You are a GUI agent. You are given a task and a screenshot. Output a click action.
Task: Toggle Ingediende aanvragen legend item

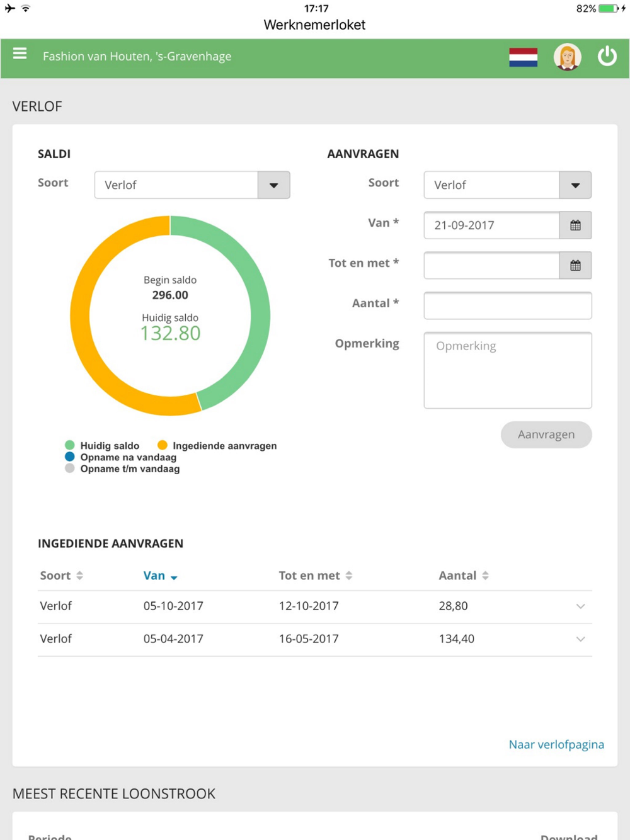coord(217,446)
